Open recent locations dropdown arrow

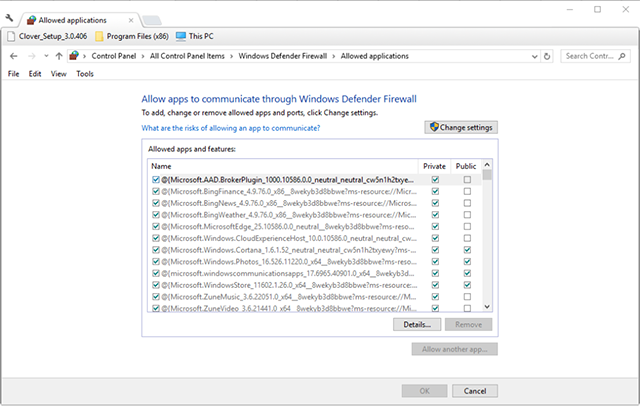[46, 56]
